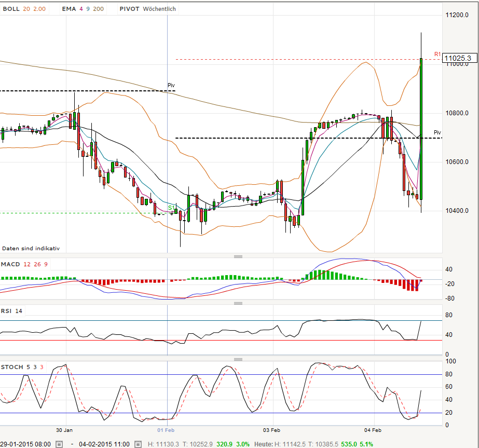Screen dimensions: 479x448
Task: Click the Heute statistics label in the status bar
Action: pyautogui.click(x=264, y=444)
